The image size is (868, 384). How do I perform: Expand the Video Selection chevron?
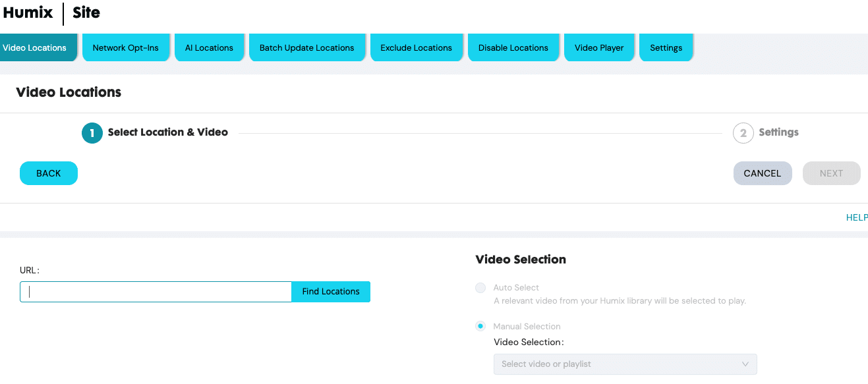745,364
